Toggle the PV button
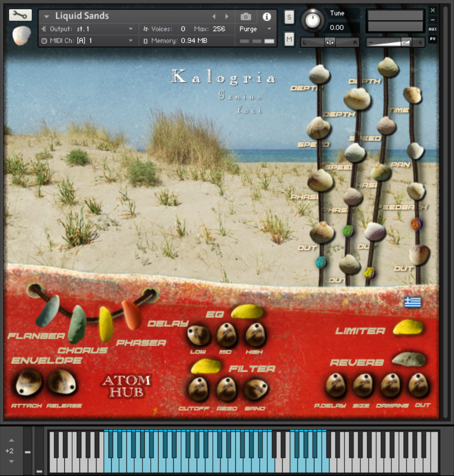Viewport: 454px width, 476px height. pyautogui.click(x=433, y=39)
